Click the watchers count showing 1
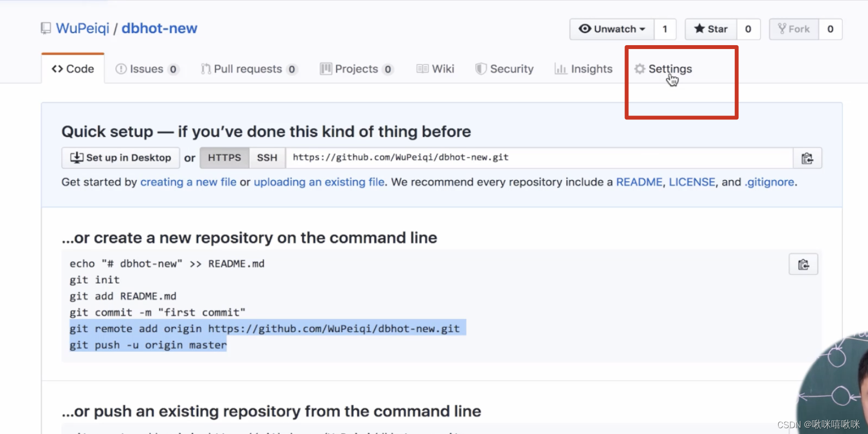This screenshot has height=434, width=868. pos(665,29)
